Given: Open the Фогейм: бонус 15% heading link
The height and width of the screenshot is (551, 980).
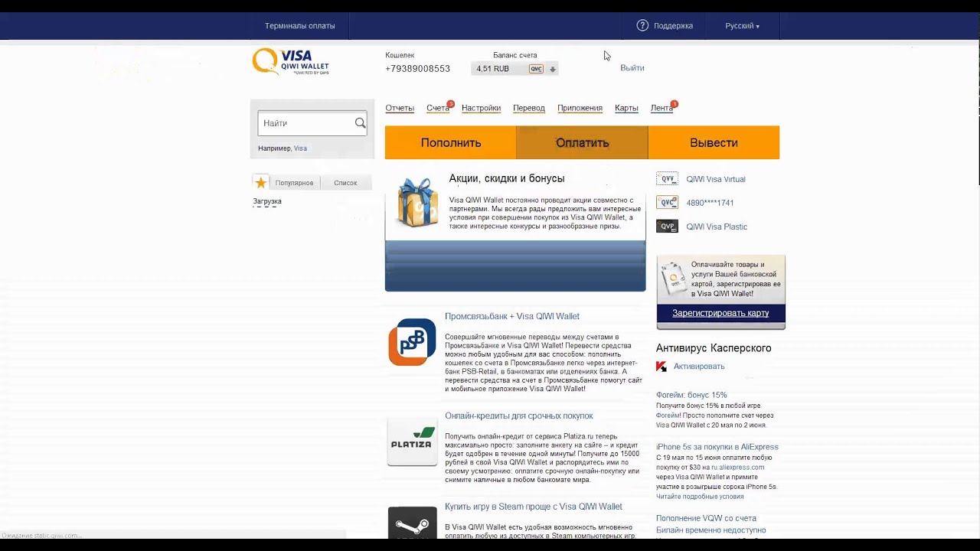Looking at the screenshot, I should [x=691, y=395].
